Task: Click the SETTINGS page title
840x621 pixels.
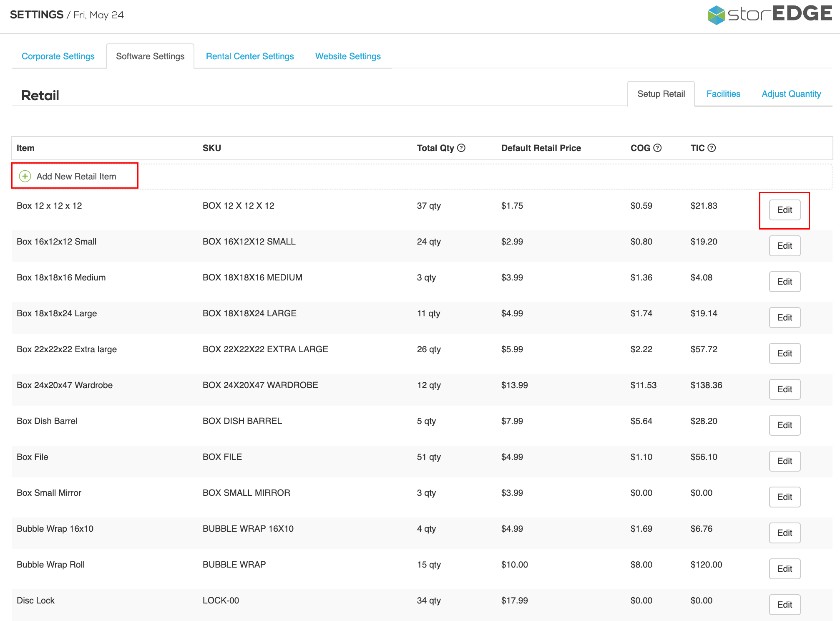Action: coord(37,15)
